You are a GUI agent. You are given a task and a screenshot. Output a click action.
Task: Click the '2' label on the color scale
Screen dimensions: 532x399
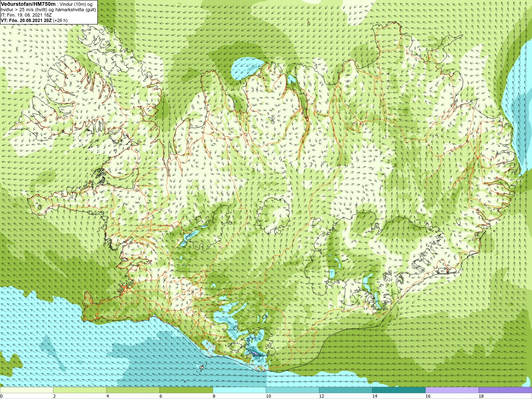pos(54,396)
